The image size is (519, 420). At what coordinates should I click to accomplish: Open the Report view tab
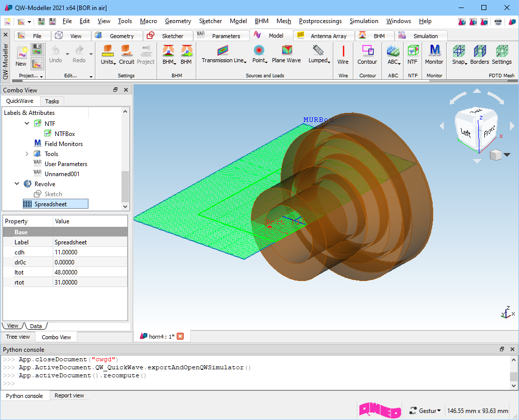69,395
